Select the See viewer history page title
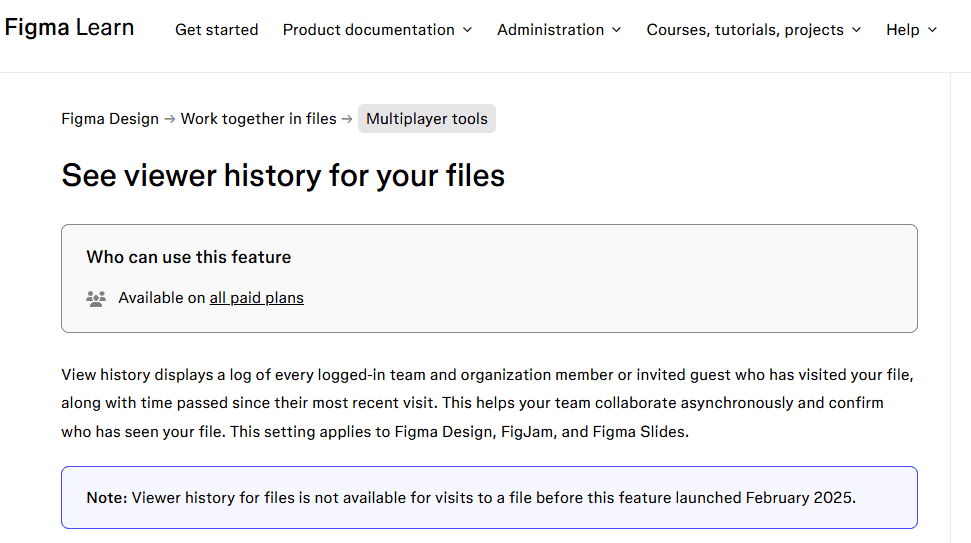This screenshot has height=543, width=971. pyautogui.click(x=283, y=175)
